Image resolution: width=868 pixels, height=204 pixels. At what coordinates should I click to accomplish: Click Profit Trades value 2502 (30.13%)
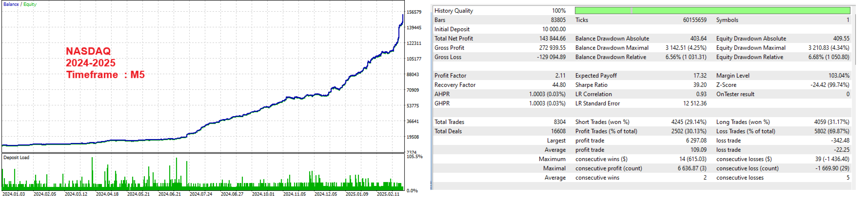(x=689, y=131)
